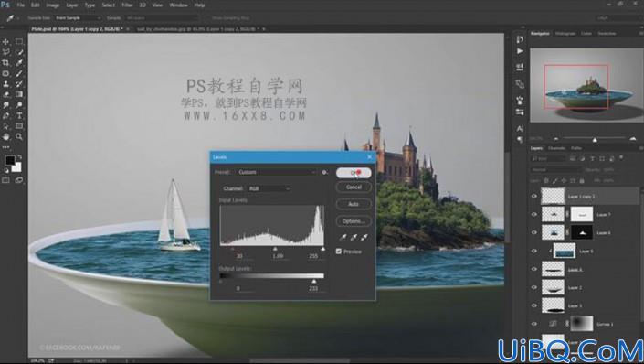Toggle Quick Mask mode icon
Screen dimensions: 644x364
click(5, 180)
